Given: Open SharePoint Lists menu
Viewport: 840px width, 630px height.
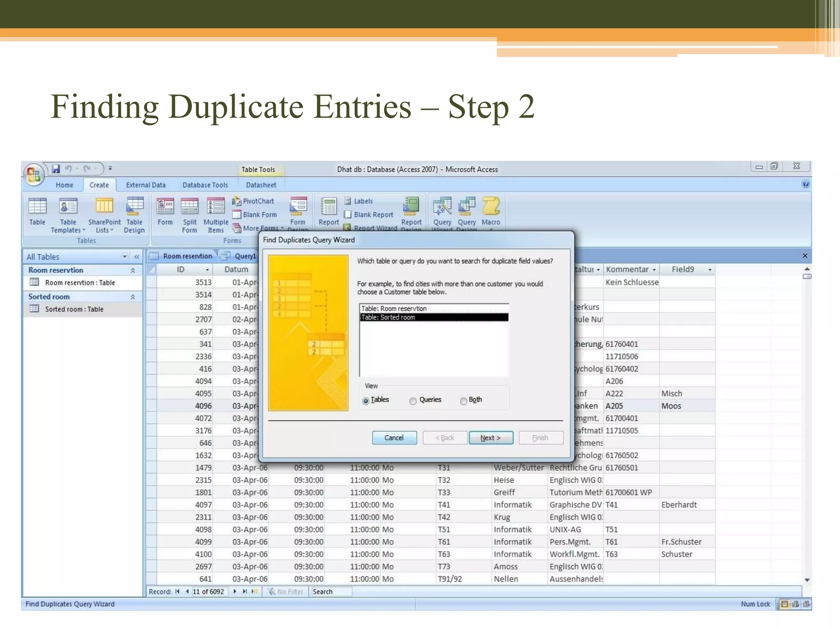Looking at the screenshot, I should pos(104,215).
